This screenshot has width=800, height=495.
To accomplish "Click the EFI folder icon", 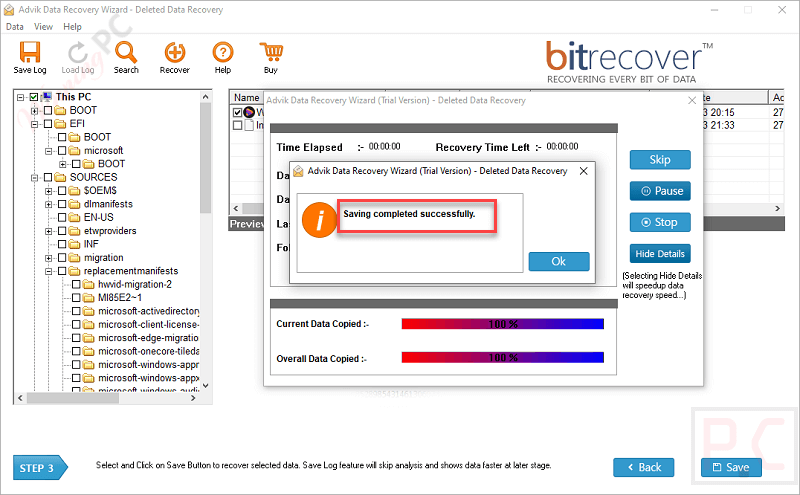I will point(61,124).
